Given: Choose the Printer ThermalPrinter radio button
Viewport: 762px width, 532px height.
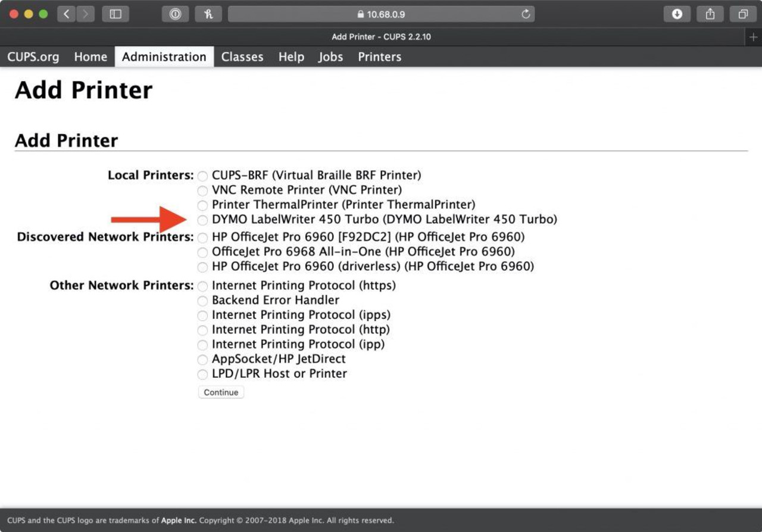Looking at the screenshot, I should pyautogui.click(x=203, y=205).
